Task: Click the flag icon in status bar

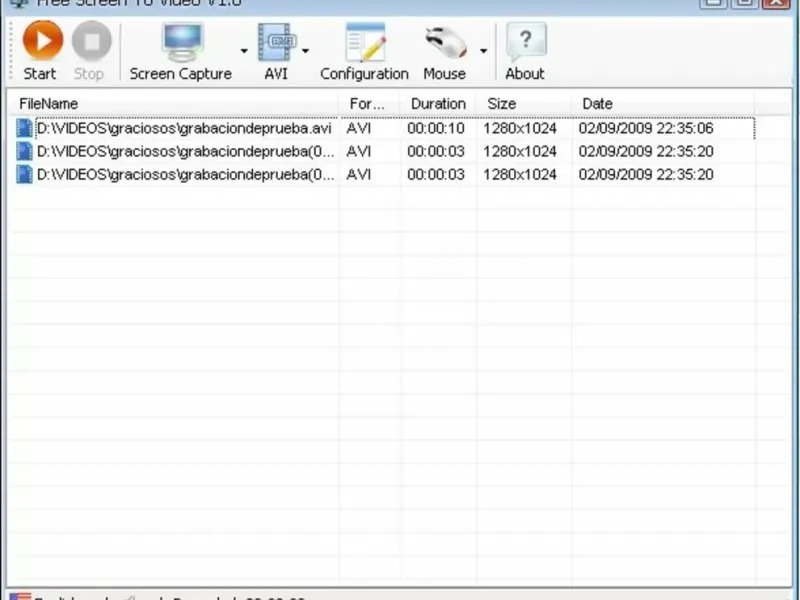Action: [x=20, y=596]
